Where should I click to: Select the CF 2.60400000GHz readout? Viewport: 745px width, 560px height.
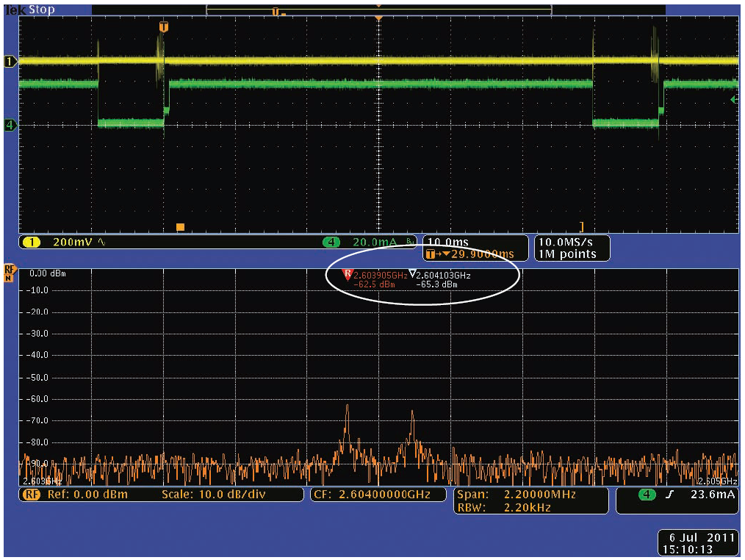[x=378, y=495]
